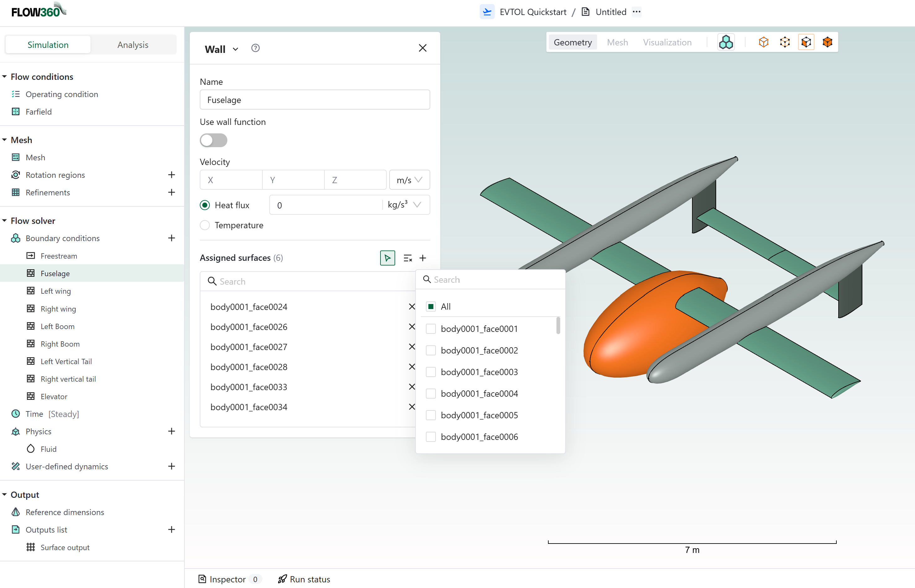This screenshot has height=588, width=915.
Task: Check the body0001_face0003 checkbox
Action: coord(431,372)
